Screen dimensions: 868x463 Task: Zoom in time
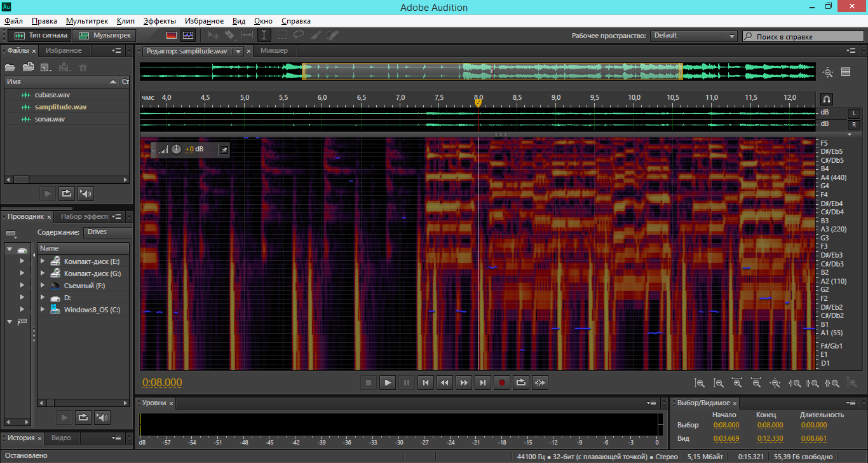(737, 383)
